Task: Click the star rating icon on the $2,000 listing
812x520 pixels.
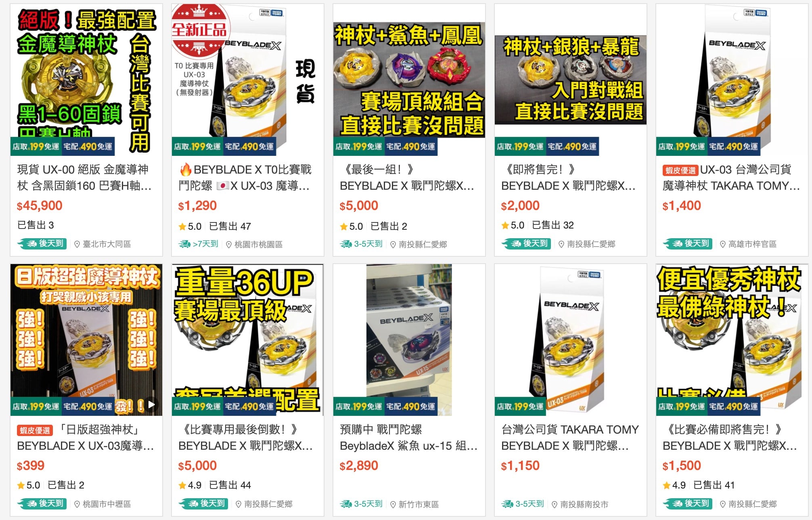Action: 505,225
